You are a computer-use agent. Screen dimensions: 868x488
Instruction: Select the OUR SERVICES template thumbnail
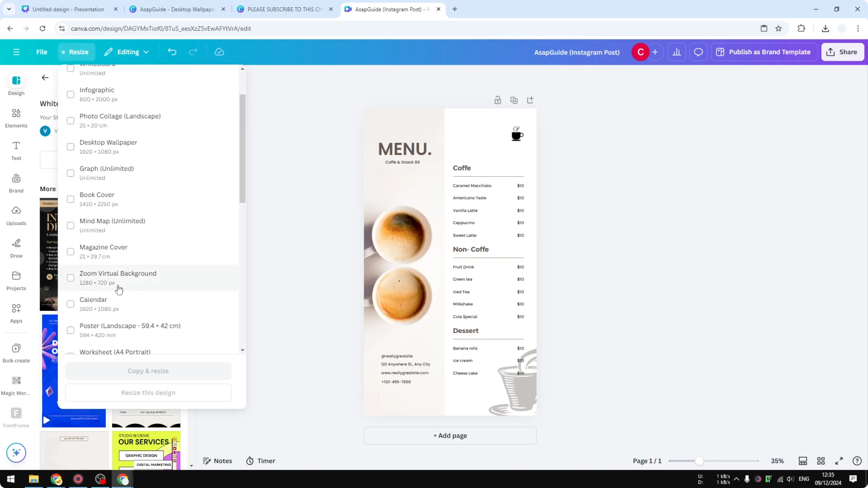146,450
